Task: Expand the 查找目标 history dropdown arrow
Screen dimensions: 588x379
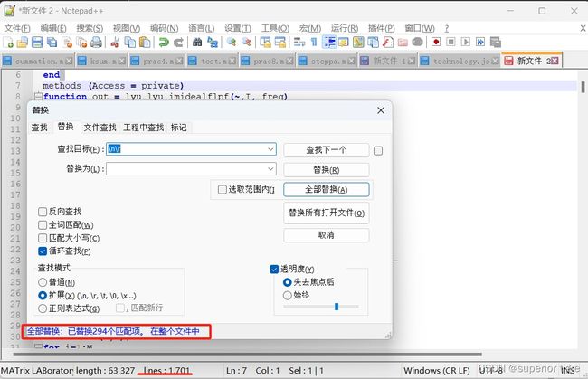Action: coord(270,149)
